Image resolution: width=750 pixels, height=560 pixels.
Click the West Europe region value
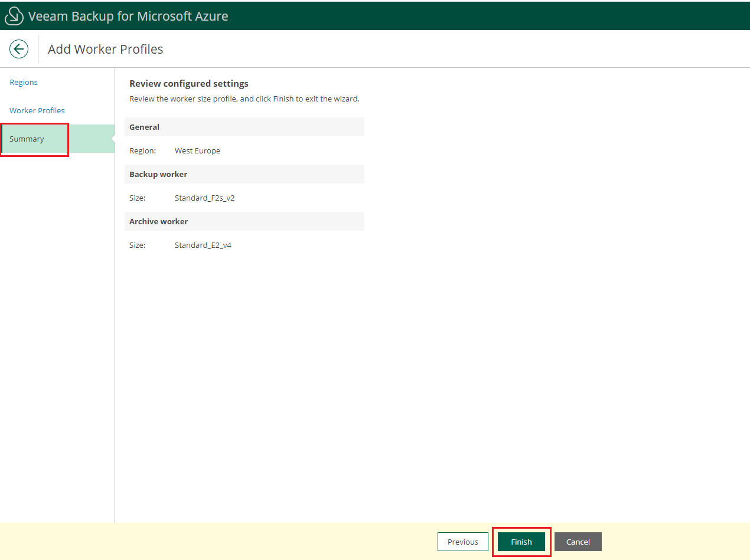click(x=197, y=150)
